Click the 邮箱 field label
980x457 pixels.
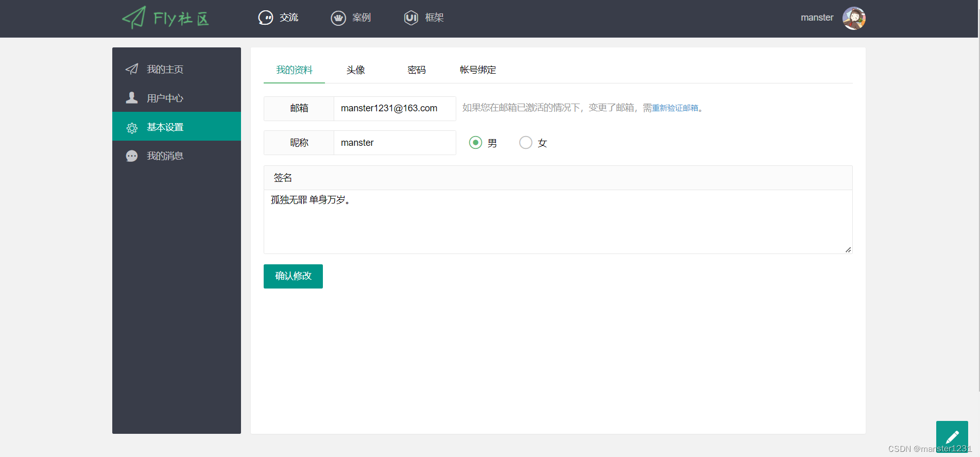(299, 108)
